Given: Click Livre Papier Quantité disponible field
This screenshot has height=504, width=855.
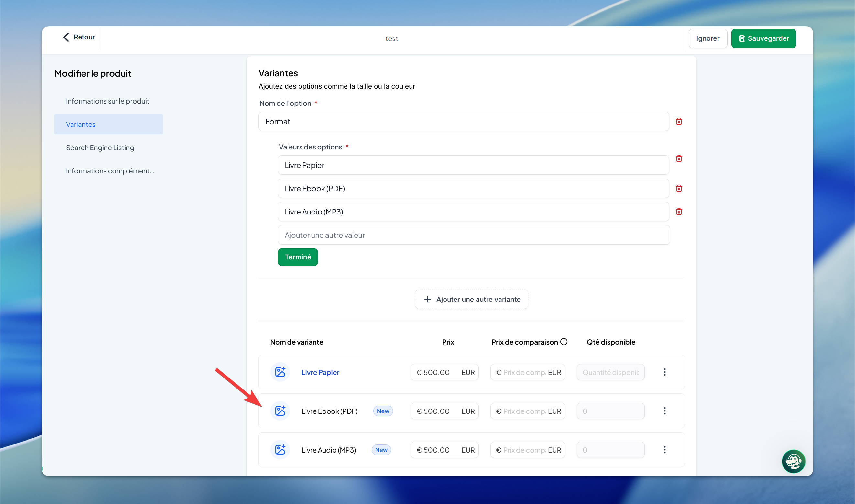Looking at the screenshot, I should coord(610,372).
